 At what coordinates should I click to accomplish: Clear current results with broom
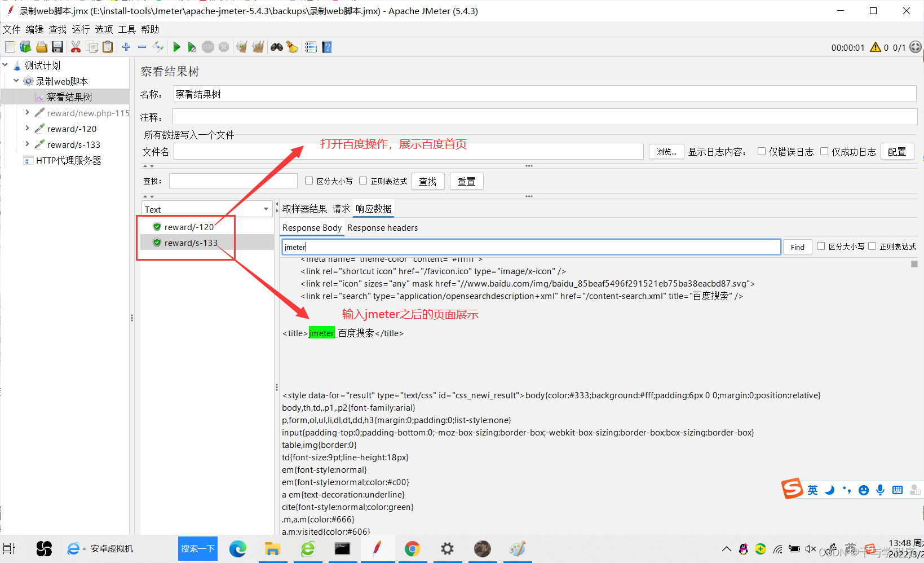pos(242,47)
